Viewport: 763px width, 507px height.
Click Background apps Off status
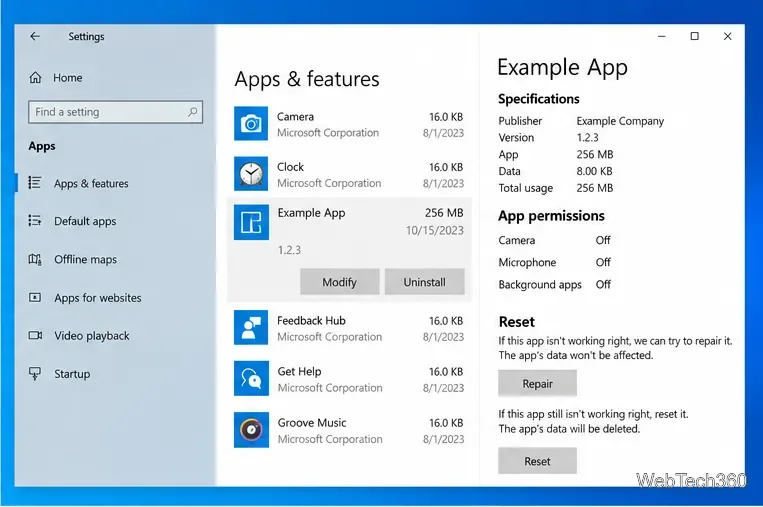pos(603,285)
